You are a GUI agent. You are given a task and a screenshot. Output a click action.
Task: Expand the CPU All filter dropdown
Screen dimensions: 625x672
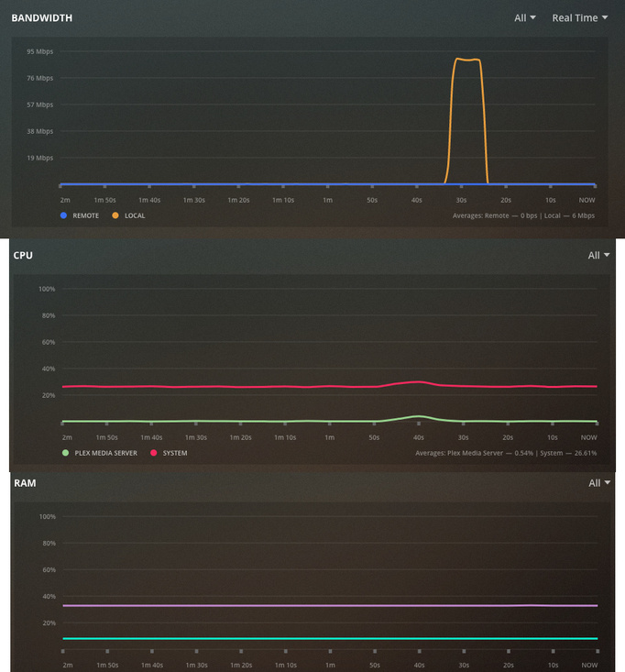(598, 256)
